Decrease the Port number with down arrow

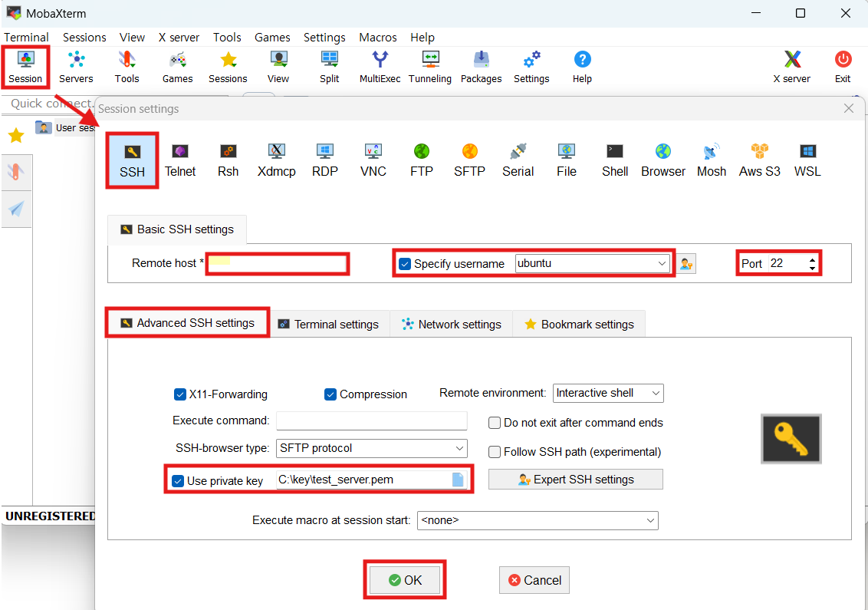pyautogui.click(x=812, y=268)
